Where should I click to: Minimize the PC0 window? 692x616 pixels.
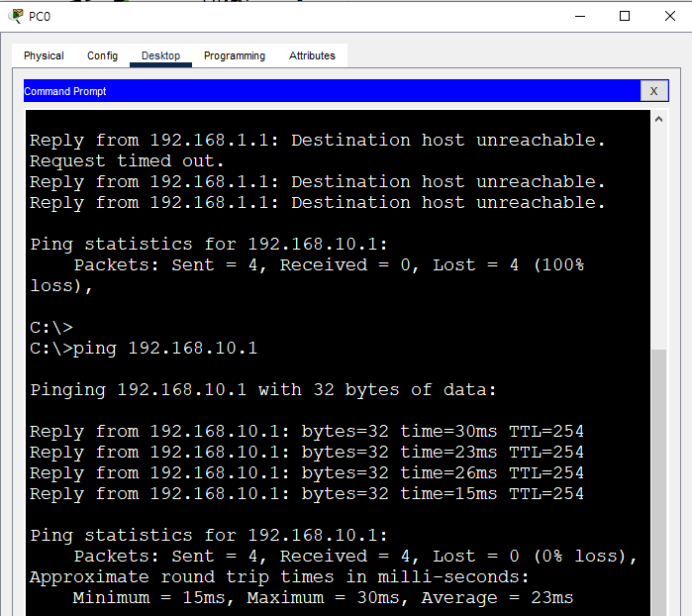tap(580, 16)
